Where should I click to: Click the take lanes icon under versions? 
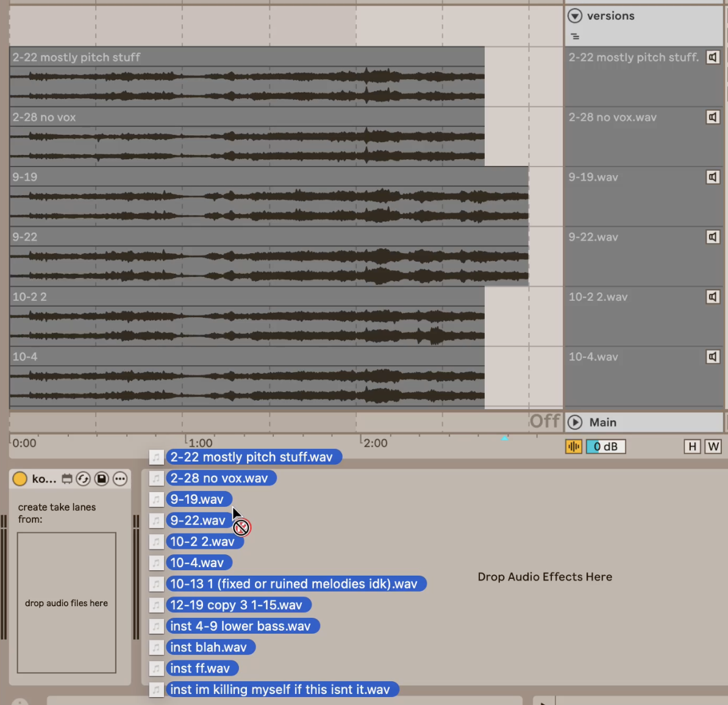pos(575,37)
